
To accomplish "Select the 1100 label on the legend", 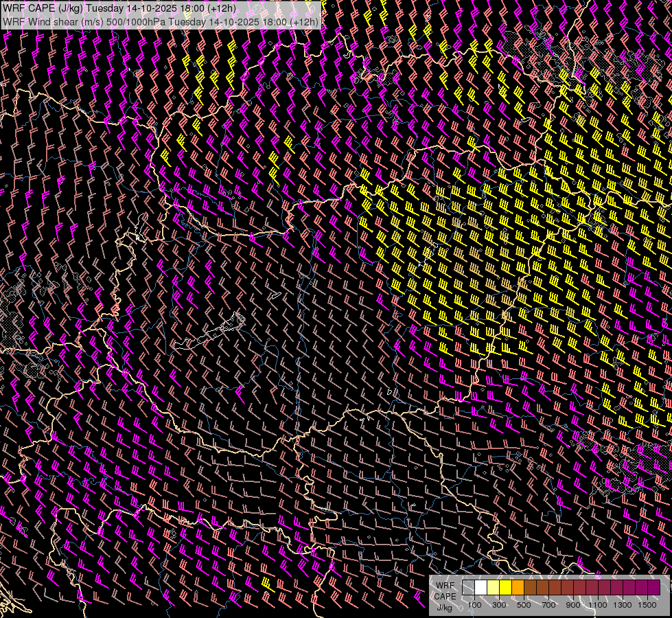I will pos(598,605).
